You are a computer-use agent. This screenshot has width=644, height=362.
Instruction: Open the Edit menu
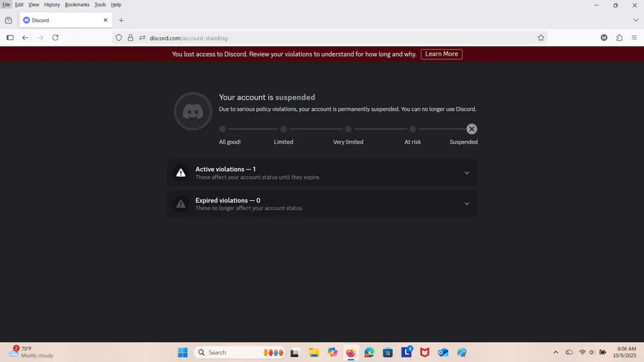(x=19, y=4)
